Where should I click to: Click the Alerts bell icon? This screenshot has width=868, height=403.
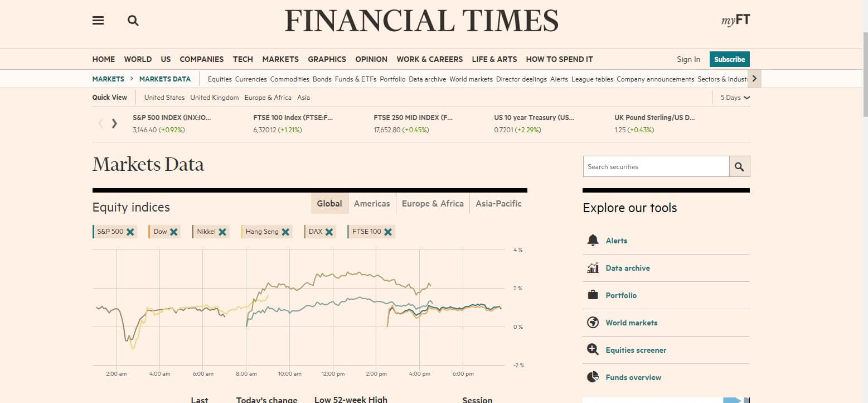pos(593,241)
